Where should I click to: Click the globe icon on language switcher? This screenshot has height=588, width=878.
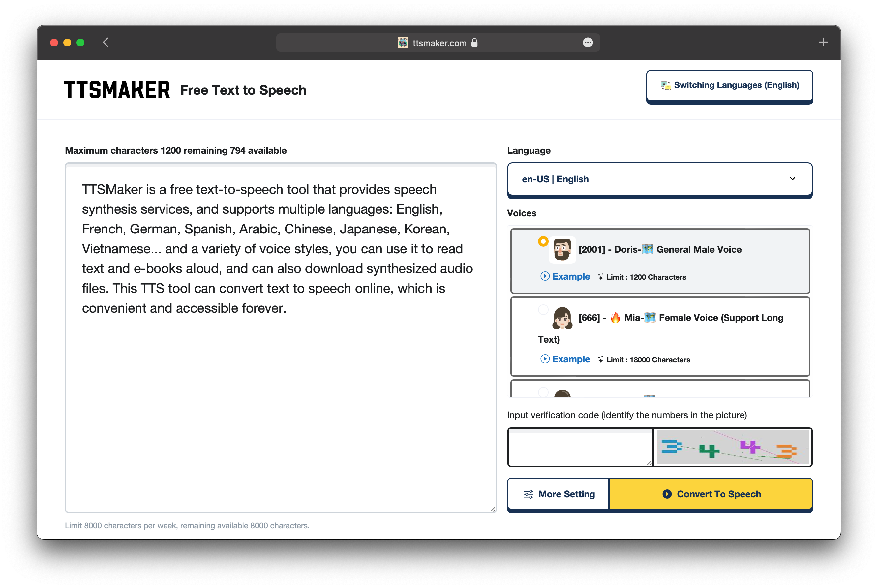click(665, 85)
